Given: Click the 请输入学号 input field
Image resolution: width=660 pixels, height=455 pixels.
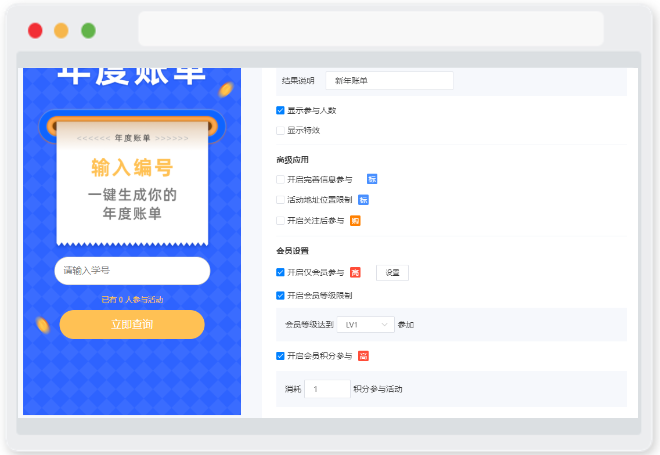Looking at the screenshot, I should (132, 271).
